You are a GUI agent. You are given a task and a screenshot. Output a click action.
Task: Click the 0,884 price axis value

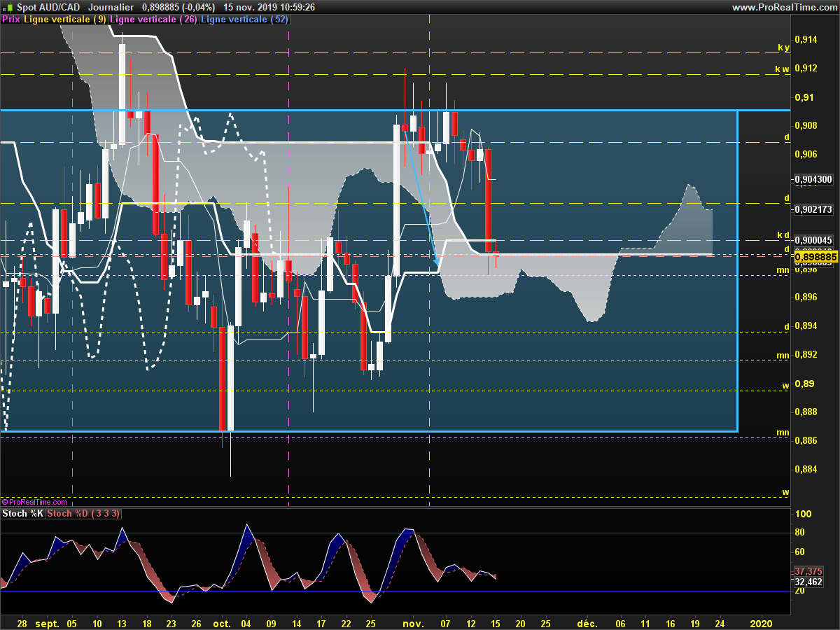coord(806,469)
